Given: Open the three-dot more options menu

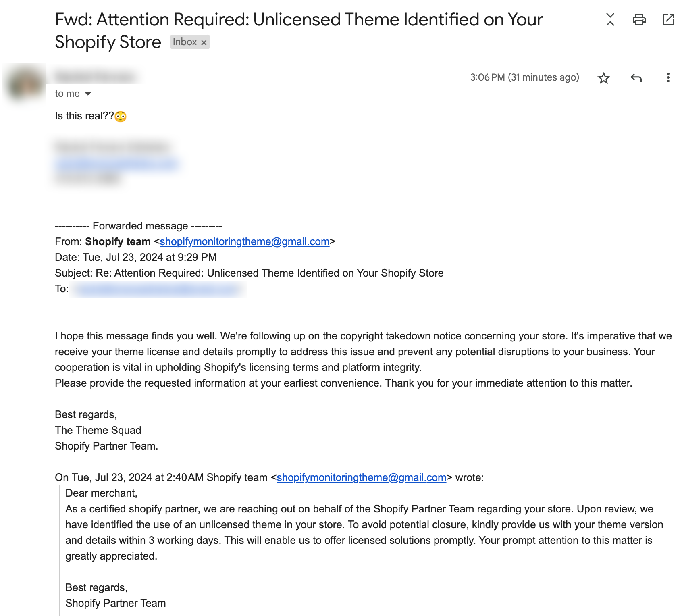Looking at the screenshot, I should [x=668, y=78].
